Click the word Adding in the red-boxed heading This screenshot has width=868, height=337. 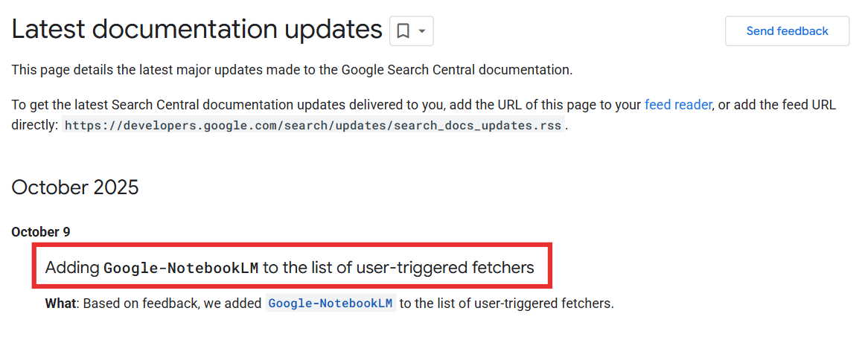point(72,268)
